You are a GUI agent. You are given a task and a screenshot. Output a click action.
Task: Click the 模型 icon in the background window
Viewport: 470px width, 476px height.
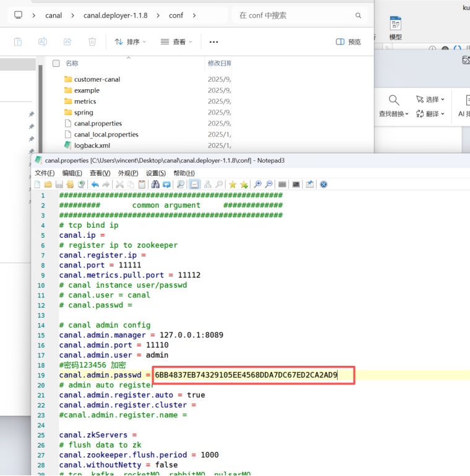tap(395, 28)
